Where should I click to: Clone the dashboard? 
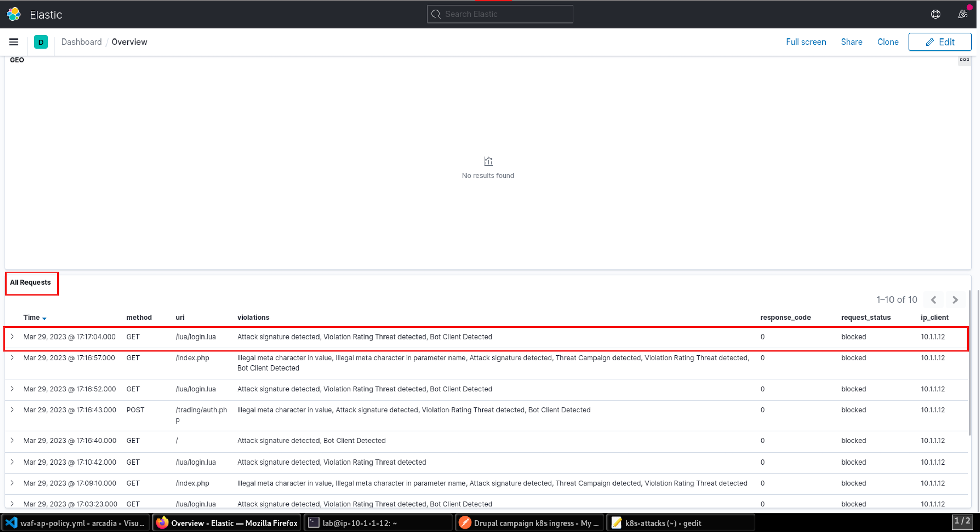(887, 42)
